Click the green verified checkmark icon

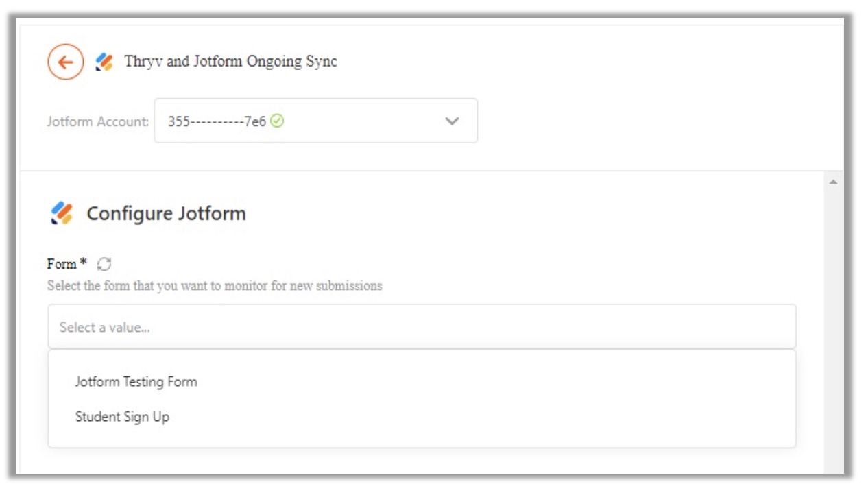(277, 121)
